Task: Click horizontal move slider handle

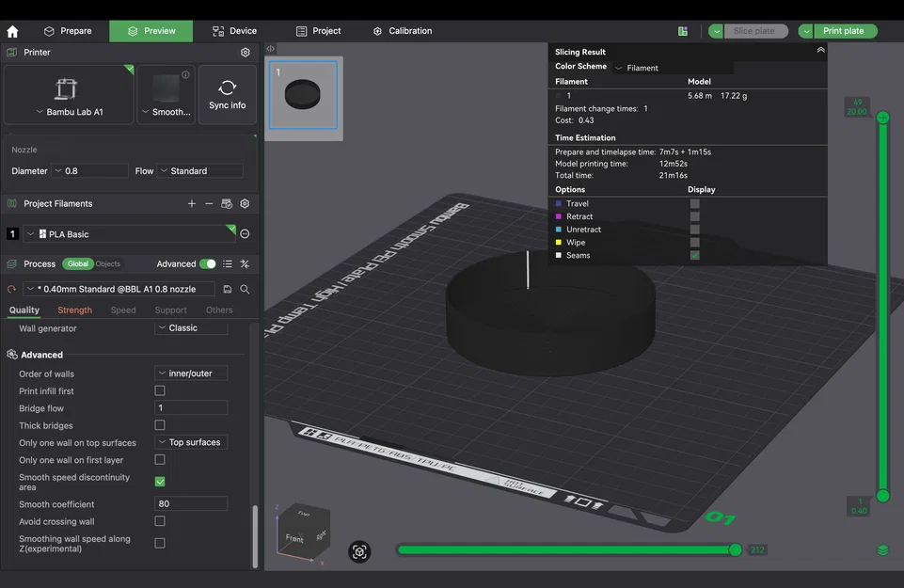Action: pos(735,550)
